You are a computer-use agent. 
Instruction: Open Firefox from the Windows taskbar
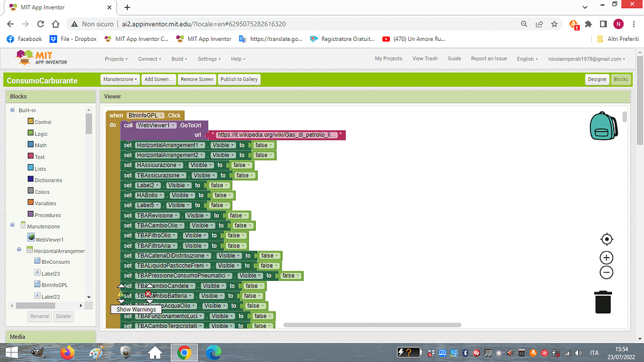(67, 353)
